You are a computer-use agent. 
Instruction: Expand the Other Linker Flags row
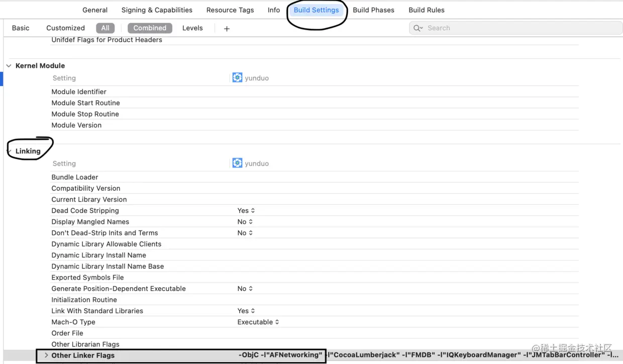click(46, 355)
